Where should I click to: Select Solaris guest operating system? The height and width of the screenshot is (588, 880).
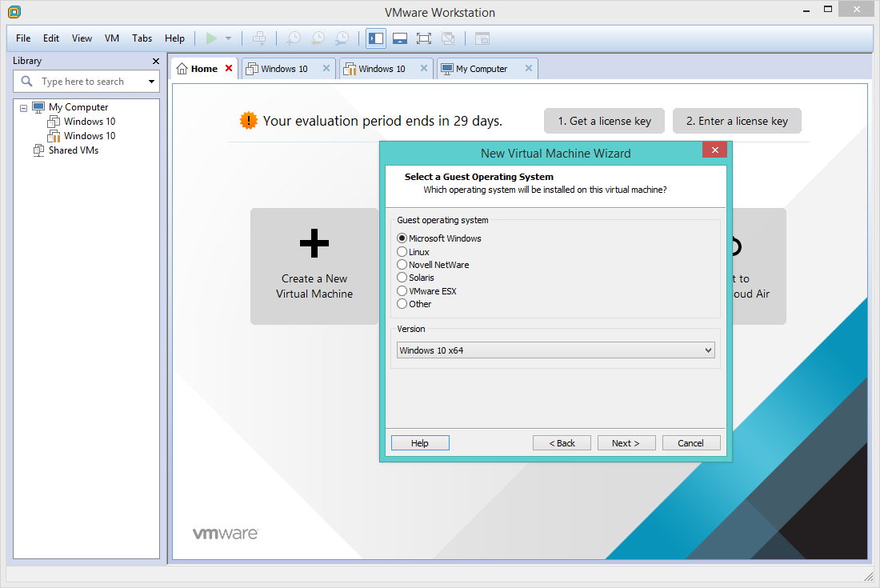(x=415, y=278)
